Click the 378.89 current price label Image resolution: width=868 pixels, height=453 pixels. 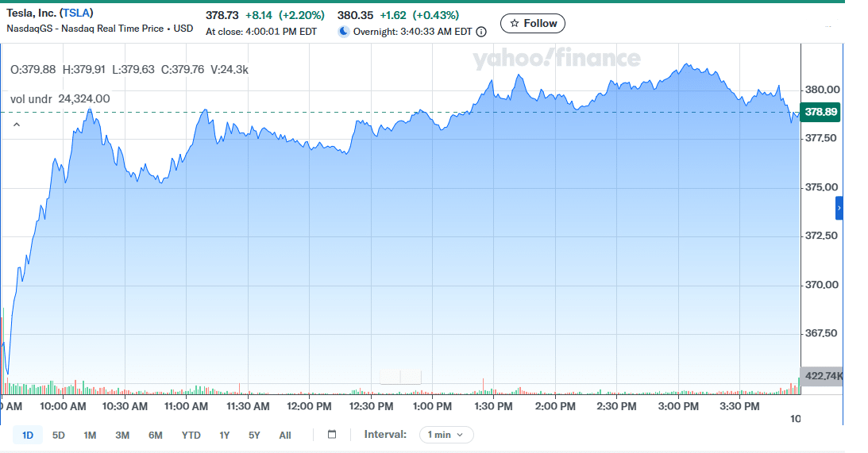[x=820, y=113]
